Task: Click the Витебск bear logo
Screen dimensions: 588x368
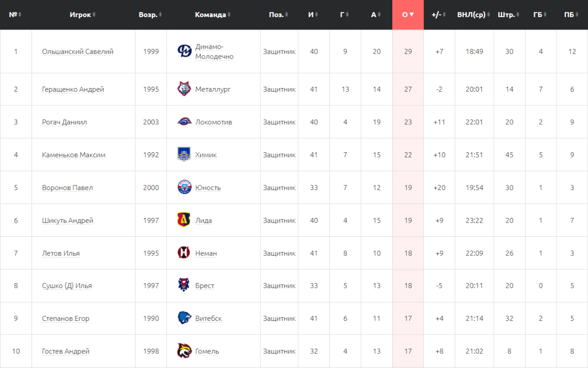Action: 184,318
